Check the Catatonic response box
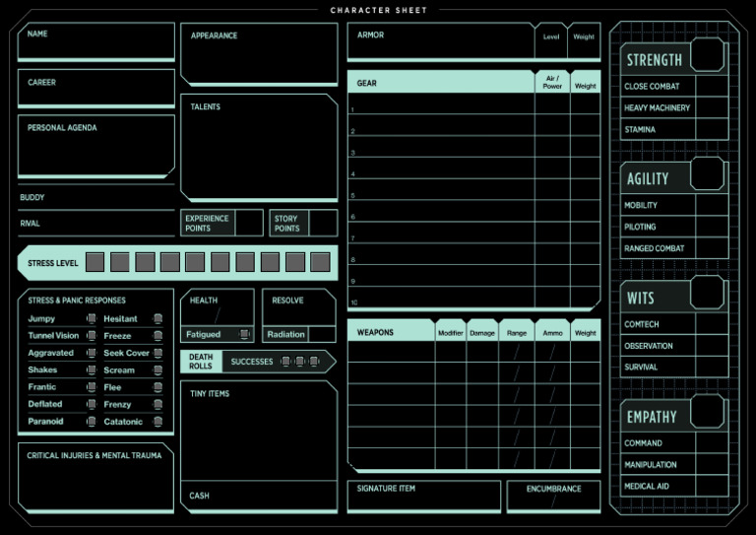The image size is (756, 535). point(157,421)
